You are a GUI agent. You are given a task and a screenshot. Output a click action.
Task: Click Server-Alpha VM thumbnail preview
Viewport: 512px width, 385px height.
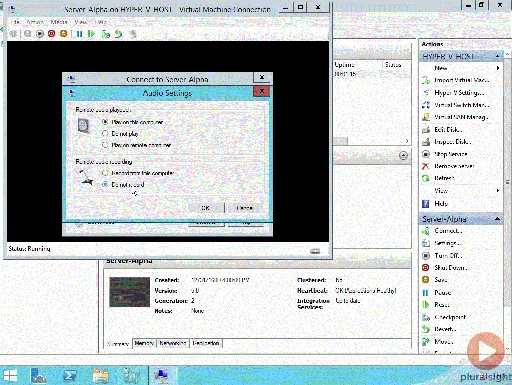point(129,292)
